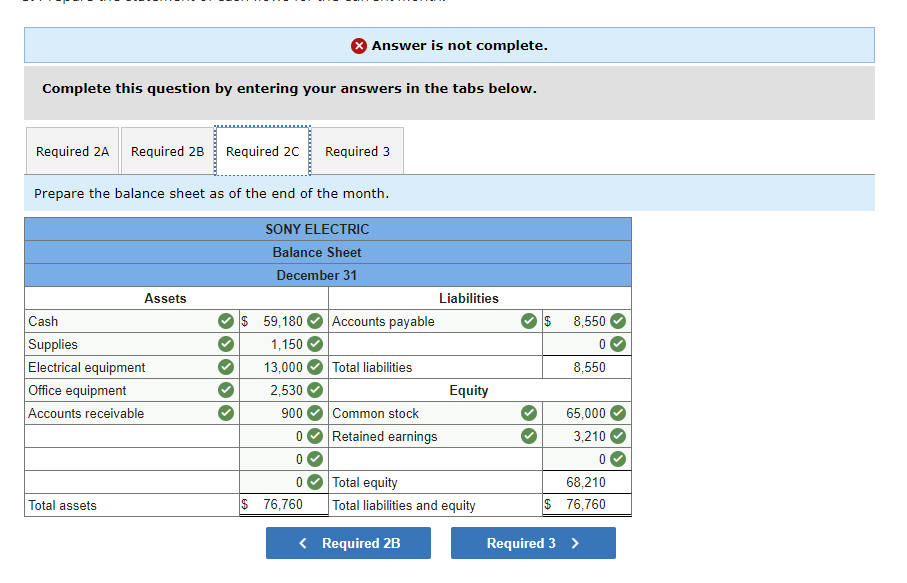Click green checkmark beside Accounts payable label
907x583 pixels.
[529, 321]
